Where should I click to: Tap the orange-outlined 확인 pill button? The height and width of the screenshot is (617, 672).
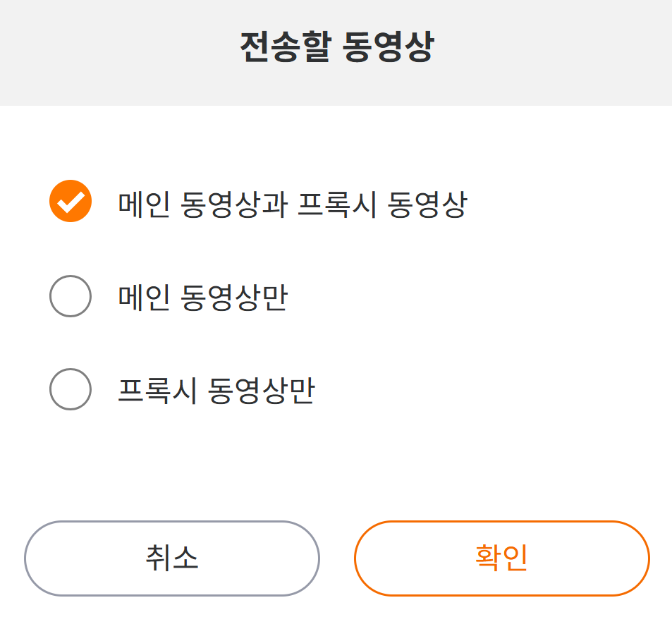[501, 558]
